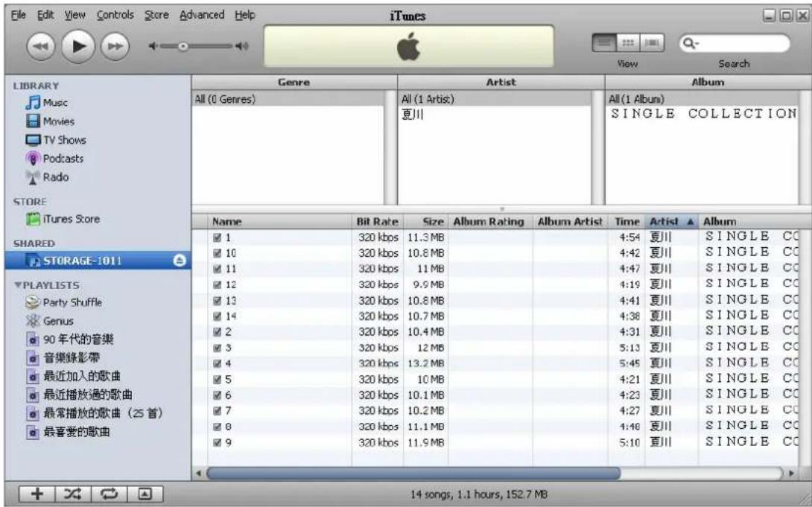
Task: Click the Music library icon
Action: point(33,103)
